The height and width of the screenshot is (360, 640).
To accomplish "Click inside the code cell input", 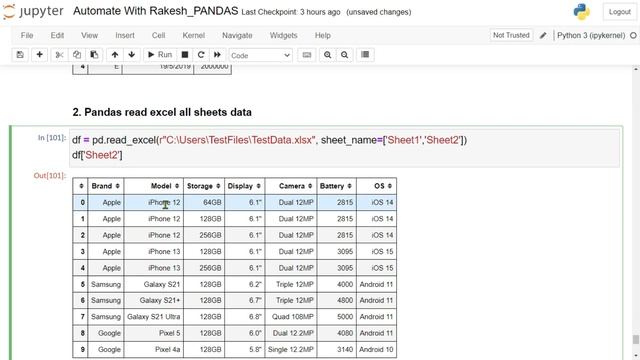I will pos(344,148).
